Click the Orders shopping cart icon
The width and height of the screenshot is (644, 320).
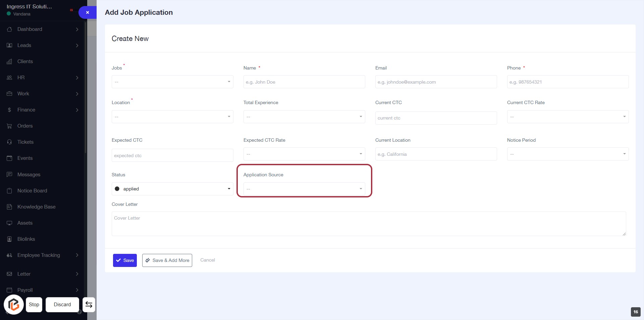(x=9, y=126)
